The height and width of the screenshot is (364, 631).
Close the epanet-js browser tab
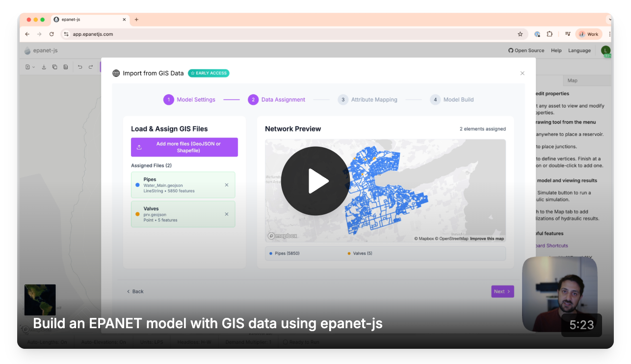124,20
